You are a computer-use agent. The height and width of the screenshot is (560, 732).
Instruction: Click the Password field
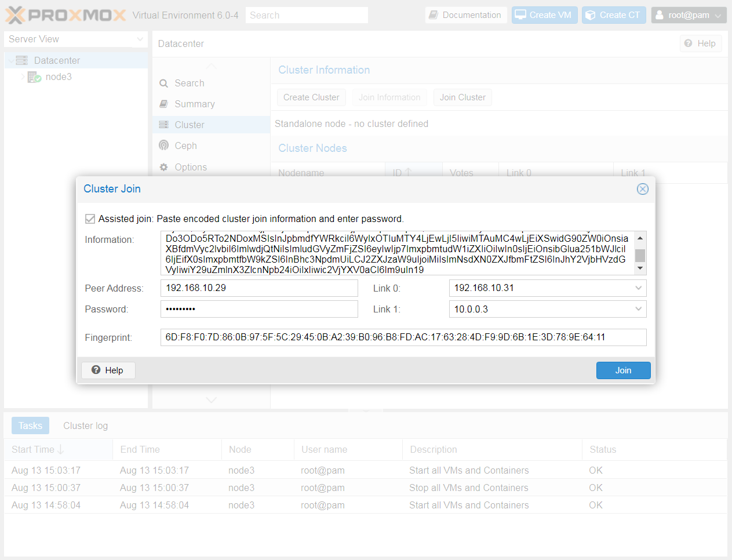[x=259, y=309]
